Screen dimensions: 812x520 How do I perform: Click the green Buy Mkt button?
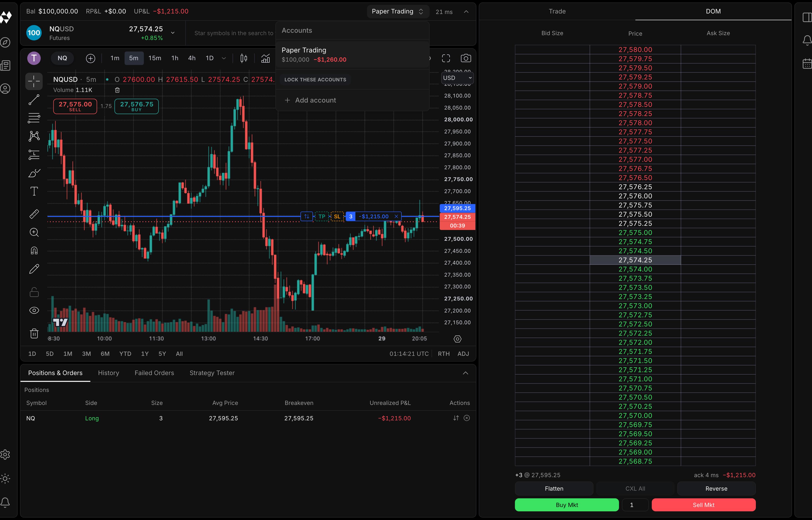(x=567, y=505)
